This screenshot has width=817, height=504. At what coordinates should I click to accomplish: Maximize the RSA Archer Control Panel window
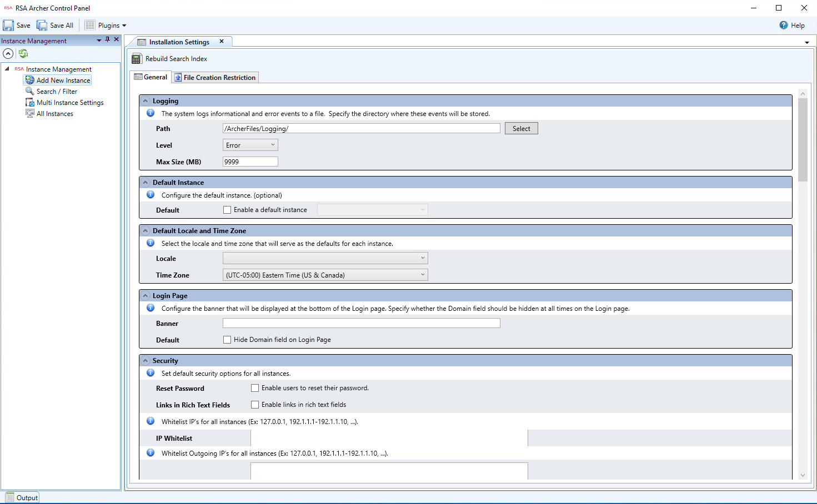click(x=779, y=8)
